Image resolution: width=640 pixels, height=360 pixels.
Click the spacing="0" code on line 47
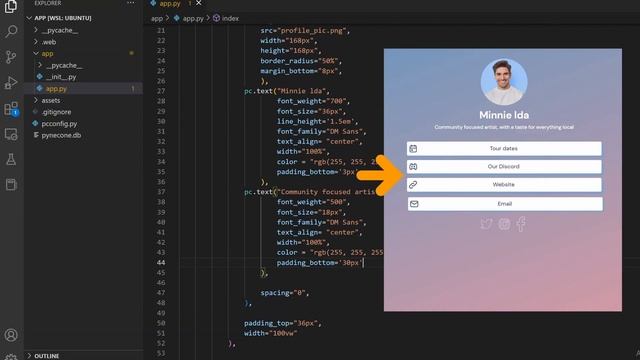click(285, 293)
